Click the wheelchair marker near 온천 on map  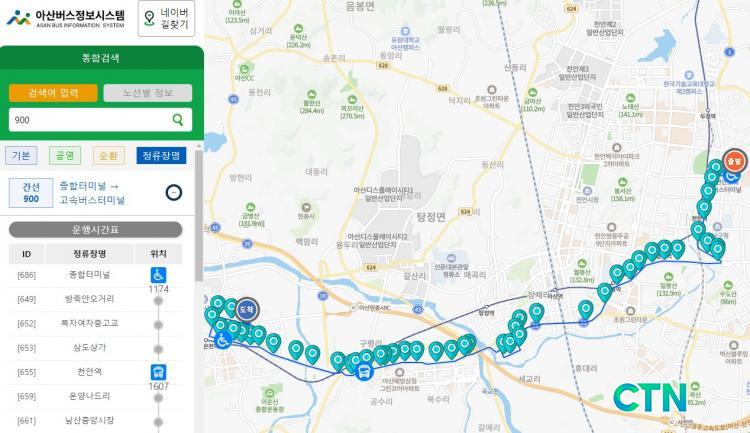point(223,340)
